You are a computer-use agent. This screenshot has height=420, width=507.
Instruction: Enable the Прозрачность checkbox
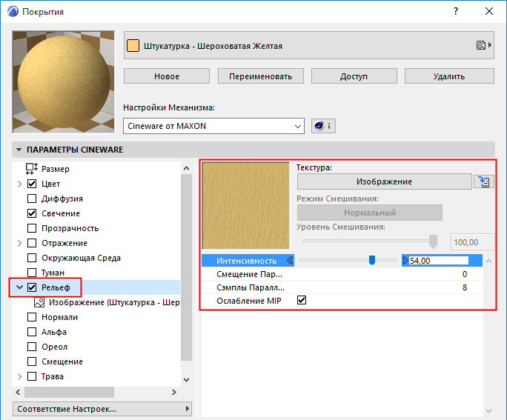click(32, 228)
